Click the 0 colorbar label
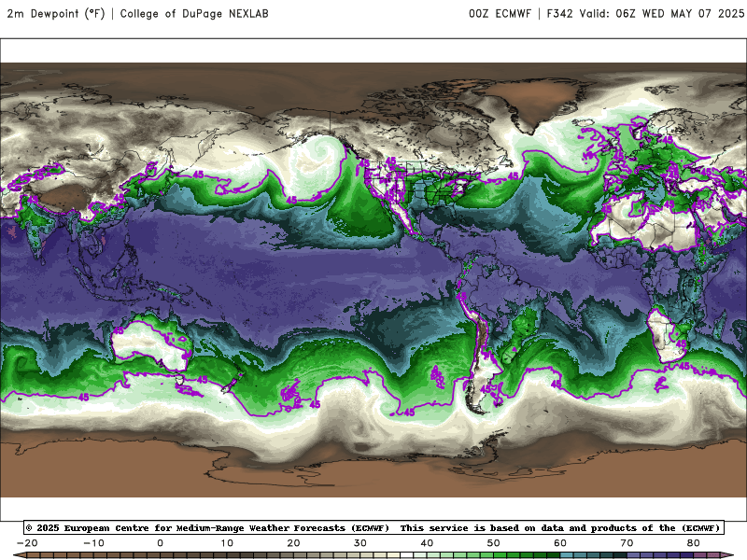 tap(160, 543)
